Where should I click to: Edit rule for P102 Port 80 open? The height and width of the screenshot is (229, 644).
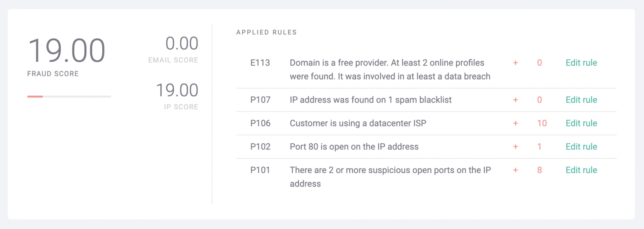tap(581, 147)
